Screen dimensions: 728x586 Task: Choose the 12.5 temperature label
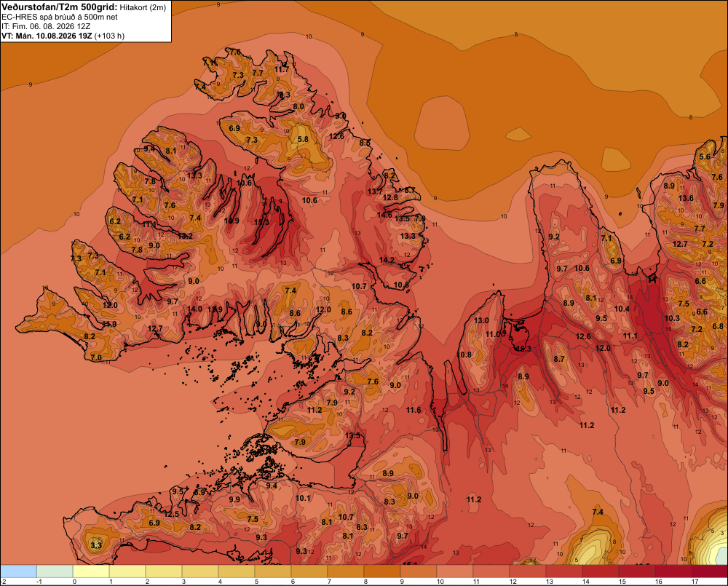pyautogui.click(x=171, y=514)
